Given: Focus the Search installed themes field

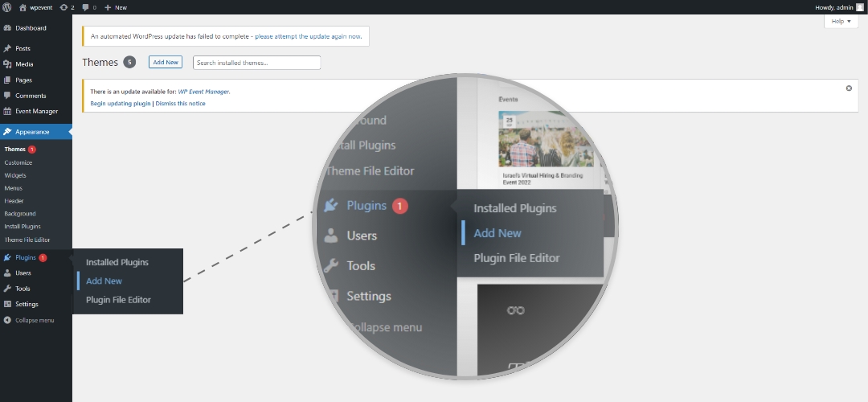Looking at the screenshot, I should pos(257,63).
